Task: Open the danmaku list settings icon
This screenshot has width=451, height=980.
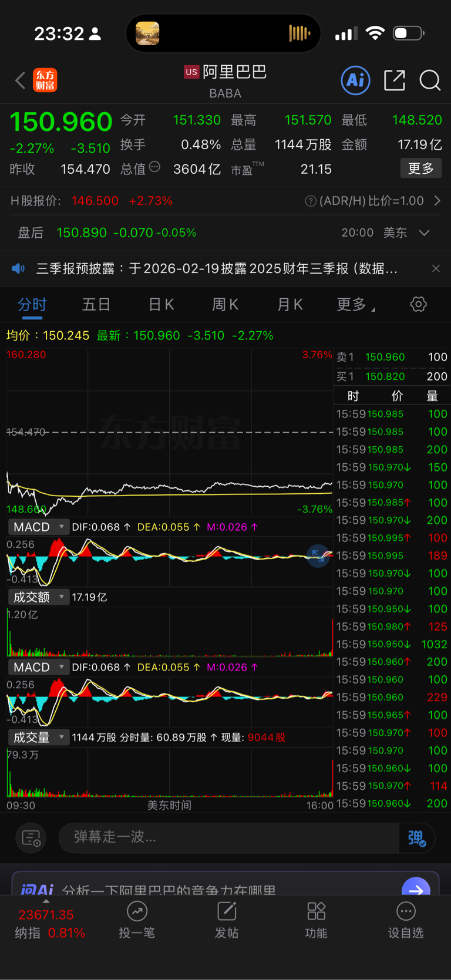Action: point(31,838)
